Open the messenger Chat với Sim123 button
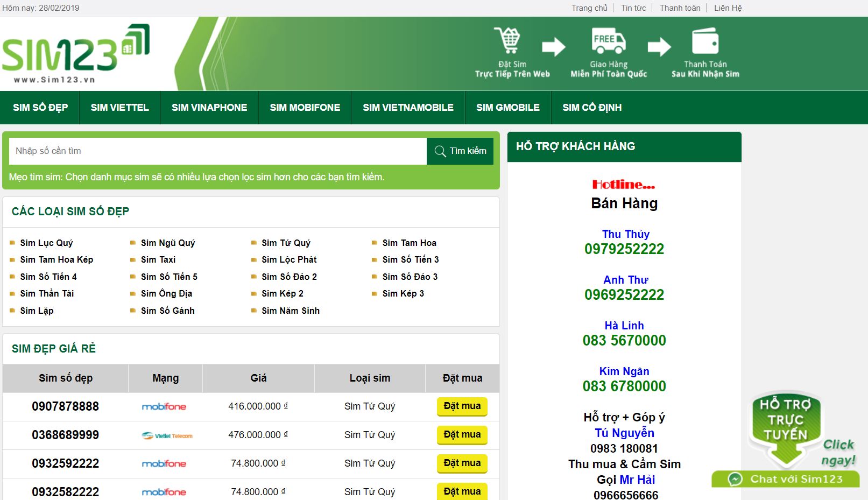The image size is (868, 500). (786, 479)
